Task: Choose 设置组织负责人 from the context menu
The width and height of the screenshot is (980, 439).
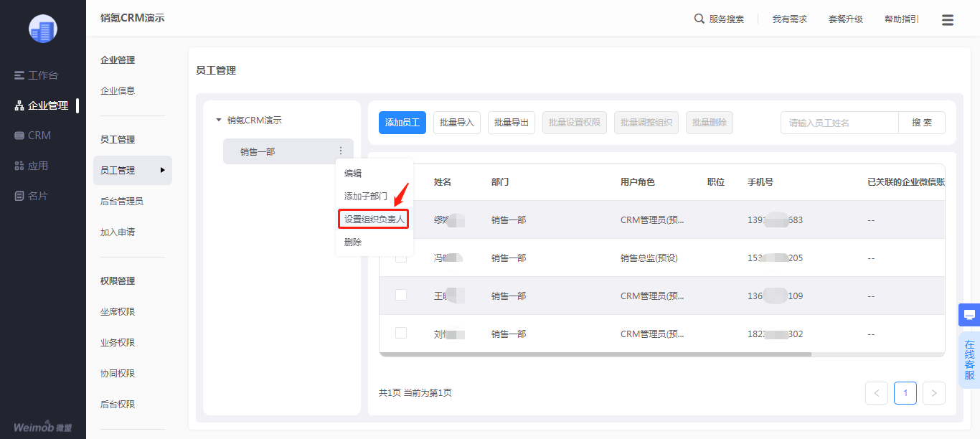Action: (x=374, y=219)
